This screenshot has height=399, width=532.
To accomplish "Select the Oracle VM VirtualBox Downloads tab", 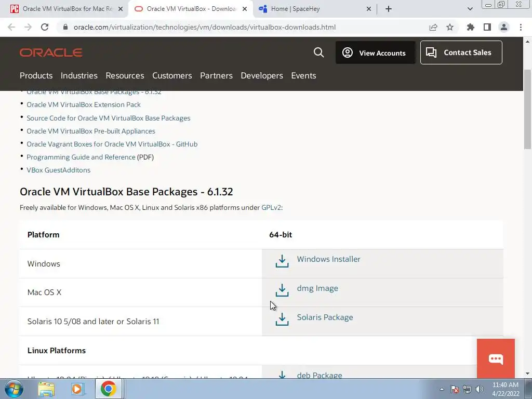I will pos(190,9).
